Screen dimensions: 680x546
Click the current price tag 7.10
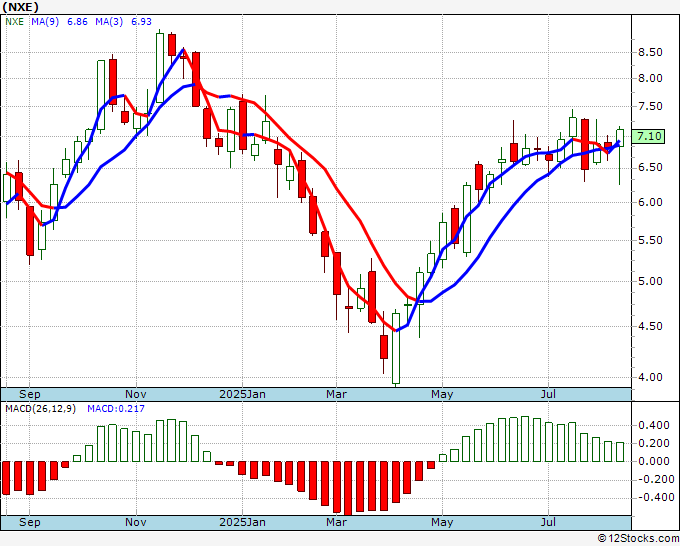[649, 137]
